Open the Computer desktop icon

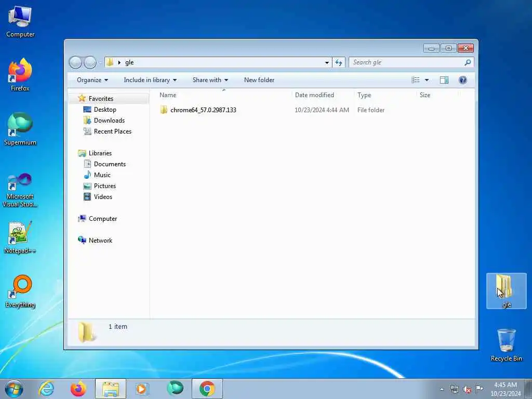[x=20, y=21]
